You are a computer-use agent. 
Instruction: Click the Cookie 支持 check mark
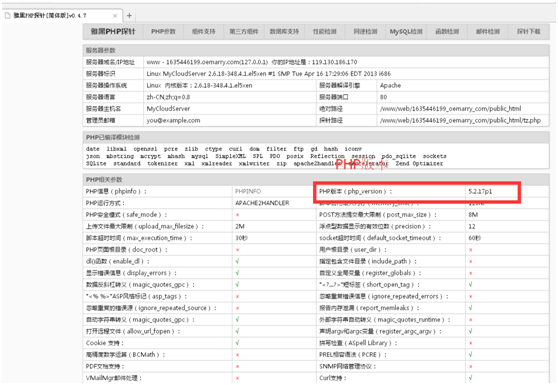pos(237,343)
